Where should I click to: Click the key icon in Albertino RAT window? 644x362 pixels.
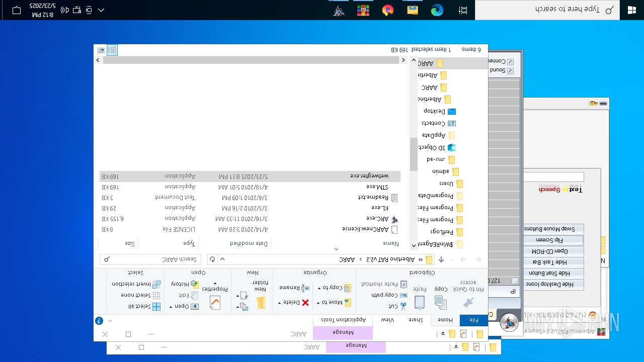(594, 104)
